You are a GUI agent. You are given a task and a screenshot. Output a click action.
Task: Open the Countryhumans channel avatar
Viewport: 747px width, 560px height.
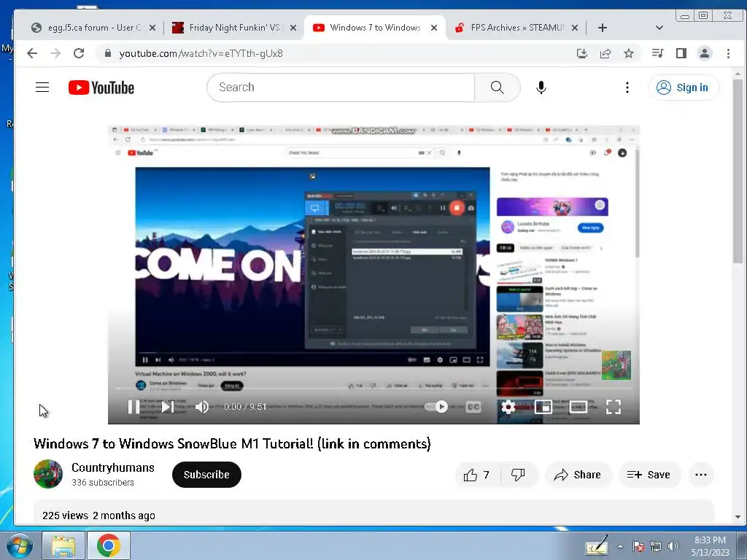point(47,474)
